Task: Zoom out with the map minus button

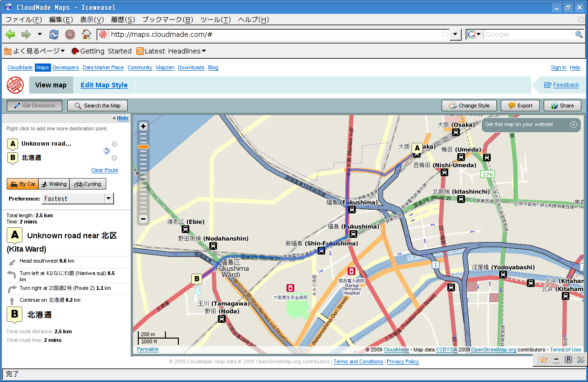Action: (143, 219)
